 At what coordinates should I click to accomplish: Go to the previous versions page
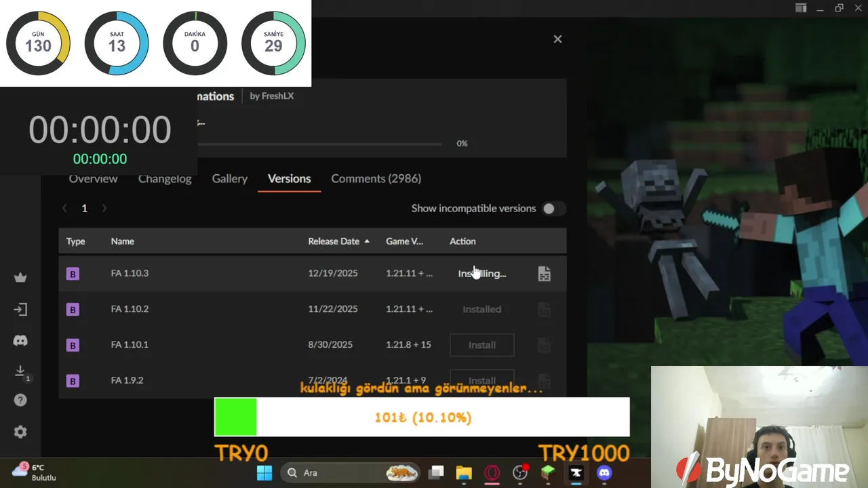(64, 209)
